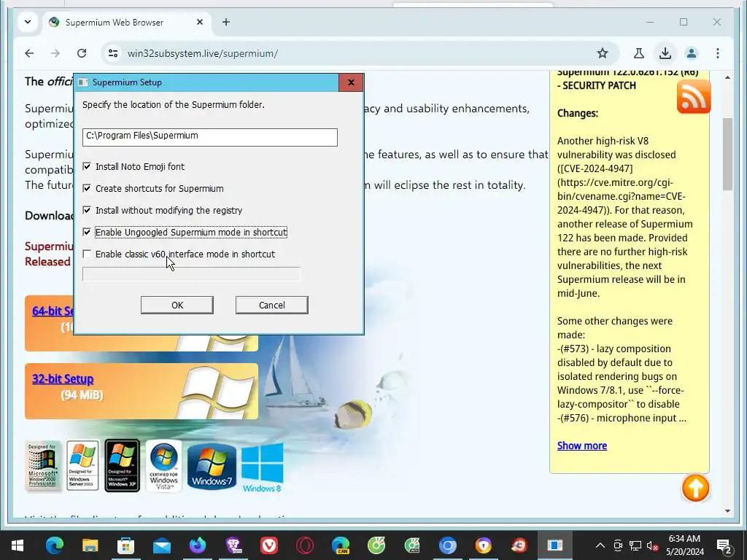Click scrollbar down arrow on the page
This screenshot has height=560, width=747.
pos(727,511)
